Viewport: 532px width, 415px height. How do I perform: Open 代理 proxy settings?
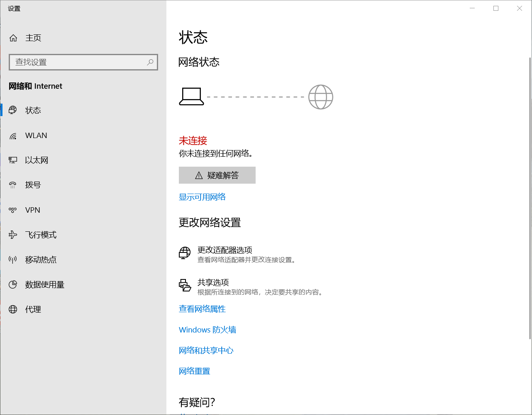(x=83, y=309)
